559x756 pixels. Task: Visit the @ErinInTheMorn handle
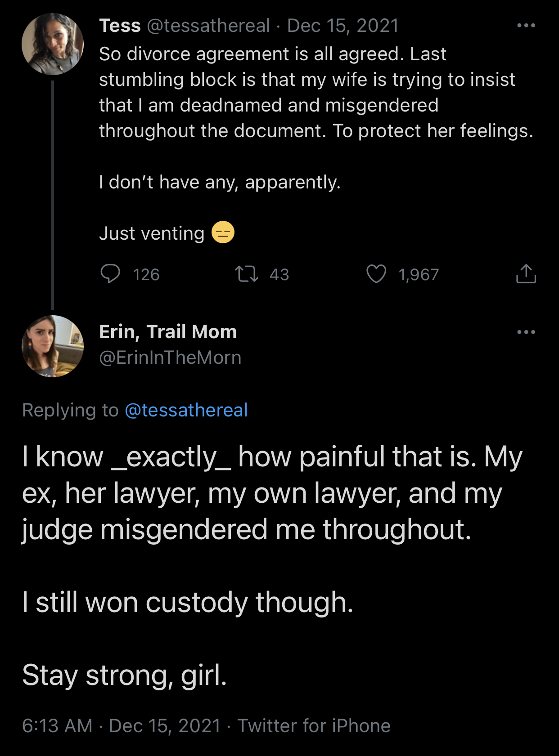(x=170, y=358)
